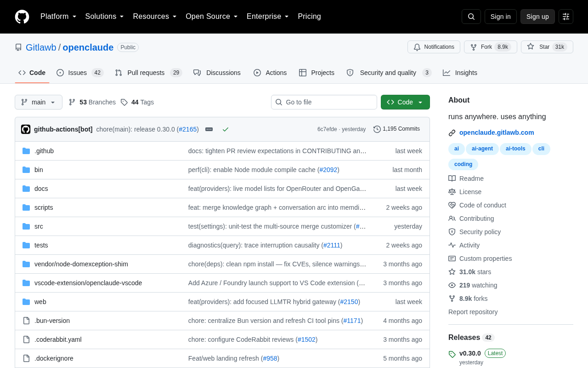588x368 pixels.
Task: Open the Report repository link
Action: tap(473, 312)
